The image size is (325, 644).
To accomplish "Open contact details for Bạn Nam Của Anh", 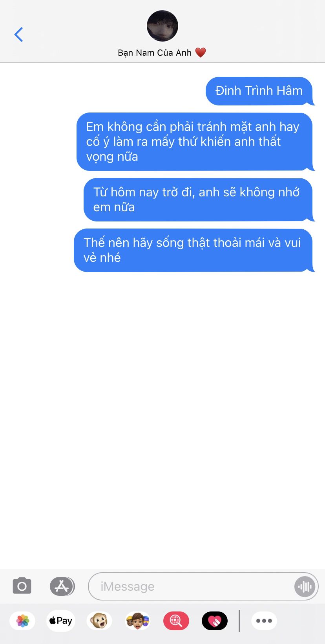I will point(155,53).
